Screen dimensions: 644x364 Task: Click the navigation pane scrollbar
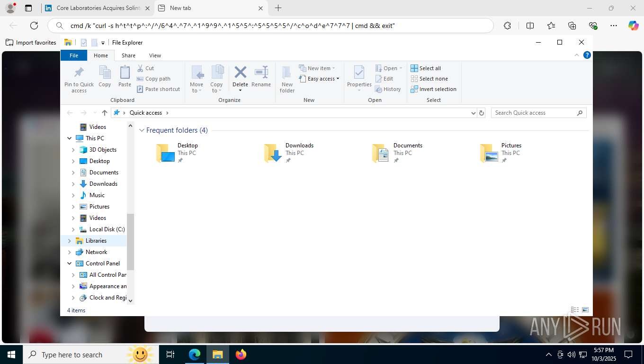pyautogui.click(x=131, y=242)
